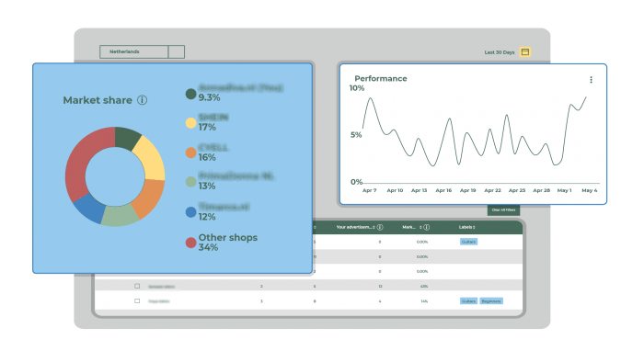The height and width of the screenshot is (351, 644).
Task: Click the Market share info icon
Action: point(142,100)
